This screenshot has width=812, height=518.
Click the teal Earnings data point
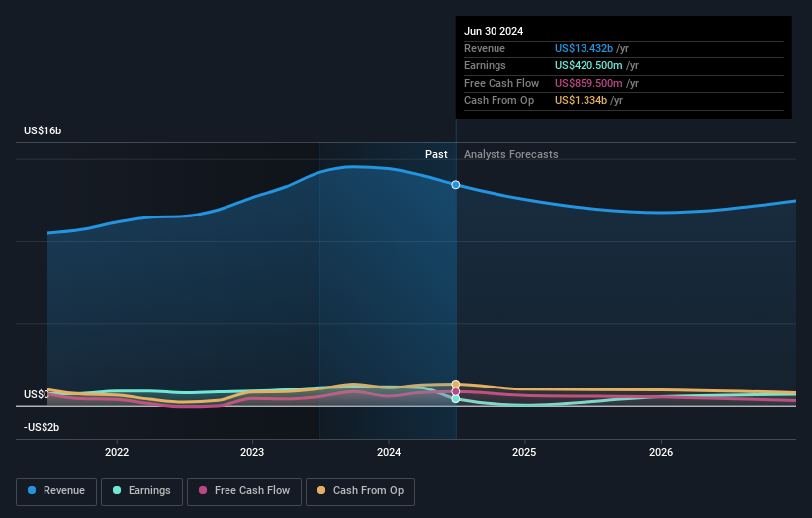pos(456,399)
